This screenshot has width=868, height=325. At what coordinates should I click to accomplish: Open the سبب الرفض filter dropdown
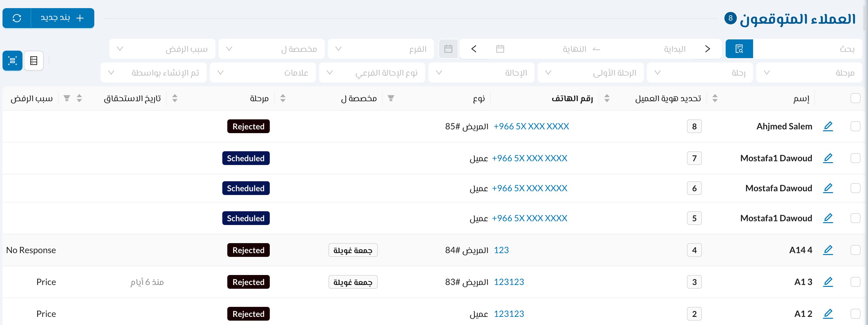click(162, 49)
